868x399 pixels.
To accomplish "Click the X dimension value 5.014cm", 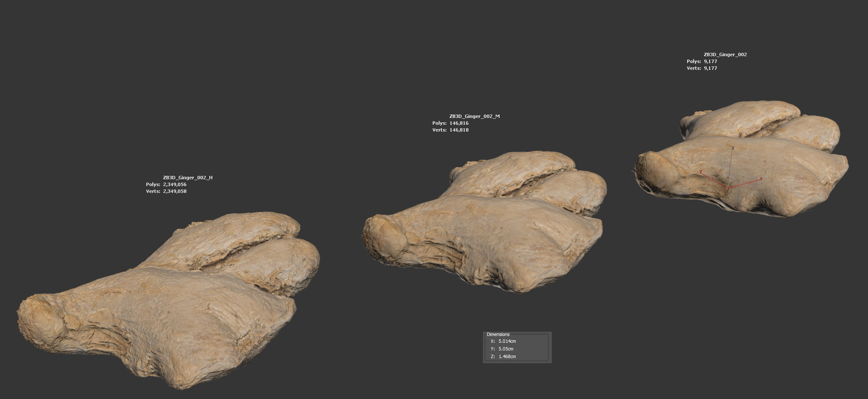I will tap(507, 341).
